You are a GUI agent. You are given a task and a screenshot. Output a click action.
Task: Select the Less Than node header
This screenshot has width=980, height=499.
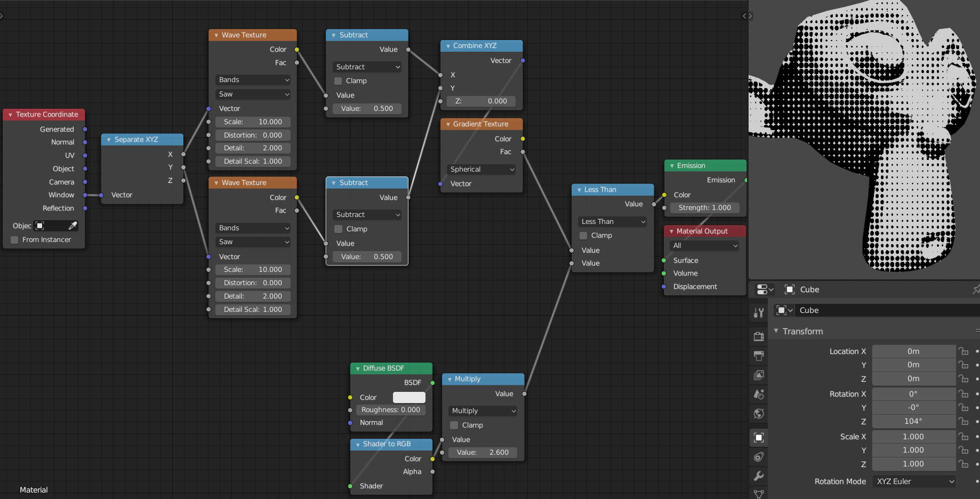[x=613, y=190]
